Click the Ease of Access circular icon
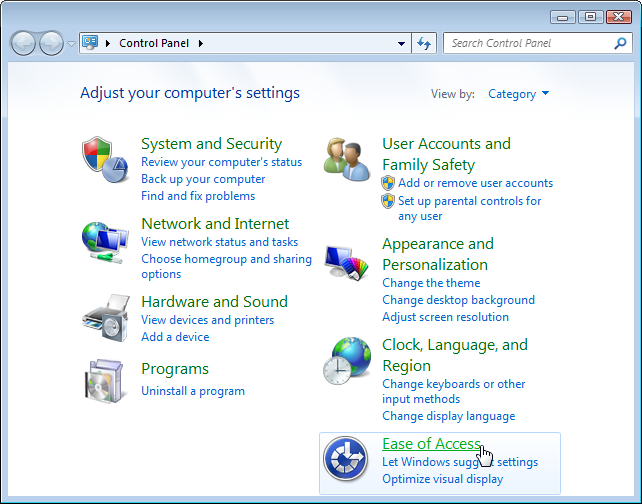Viewport: 642px width, 504px height. [346, 459]
